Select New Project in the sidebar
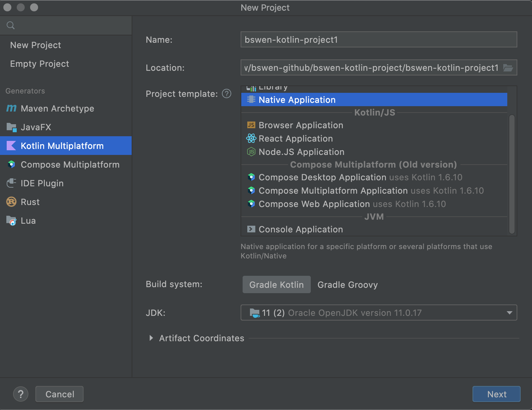 66,45
